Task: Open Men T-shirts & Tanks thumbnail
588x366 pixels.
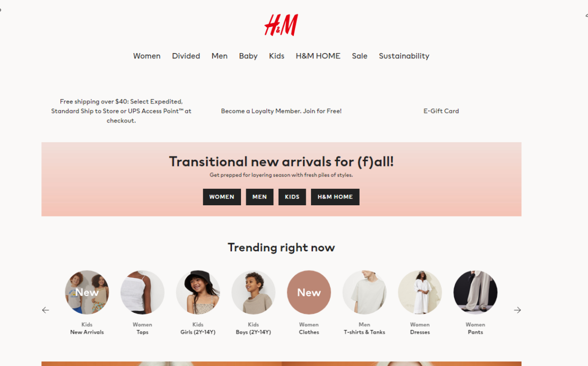Action: [x=364, y=292]
